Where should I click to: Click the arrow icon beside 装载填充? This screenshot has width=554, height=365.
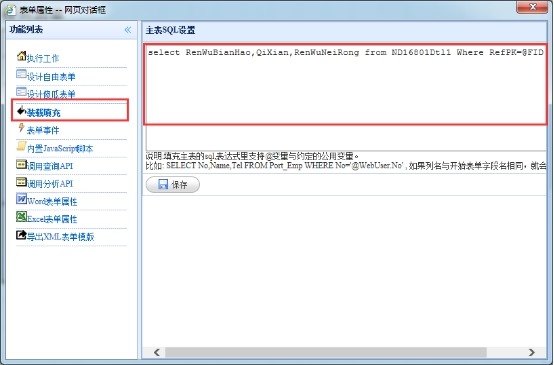pyautogui.click(x=22, y=110)
